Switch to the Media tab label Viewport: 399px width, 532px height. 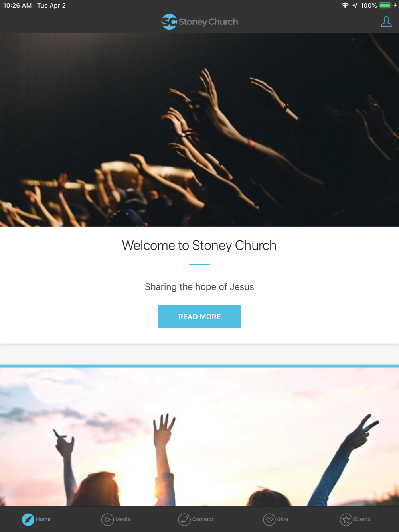pos(123,519)
